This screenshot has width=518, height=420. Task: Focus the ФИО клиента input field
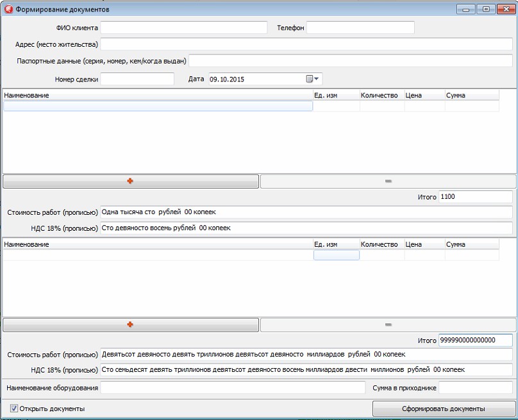click(x=184, y=28)
